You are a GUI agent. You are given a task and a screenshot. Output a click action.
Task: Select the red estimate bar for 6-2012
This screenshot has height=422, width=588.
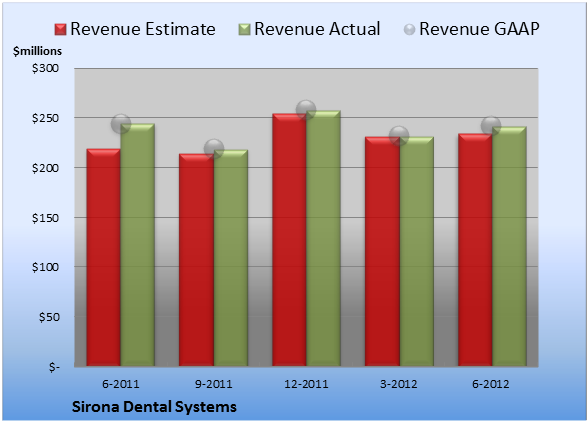click(475, 250)
